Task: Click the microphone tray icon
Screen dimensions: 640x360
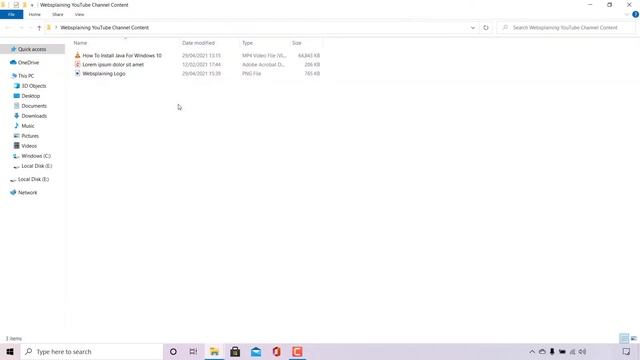Action: pyautogui.click(x=552, y=351)
